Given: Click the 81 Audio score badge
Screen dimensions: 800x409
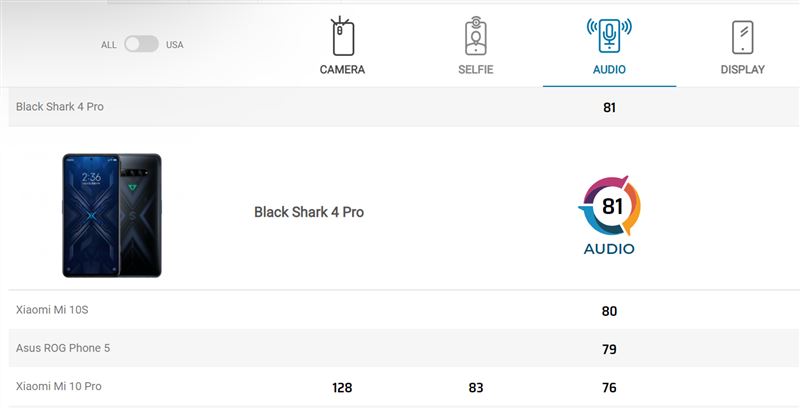Looking at the screenshot, I should 609,215.
